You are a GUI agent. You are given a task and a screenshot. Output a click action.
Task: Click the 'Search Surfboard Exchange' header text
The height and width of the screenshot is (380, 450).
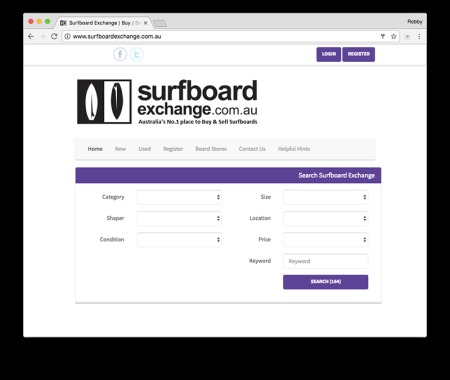[x=337, y=175]
